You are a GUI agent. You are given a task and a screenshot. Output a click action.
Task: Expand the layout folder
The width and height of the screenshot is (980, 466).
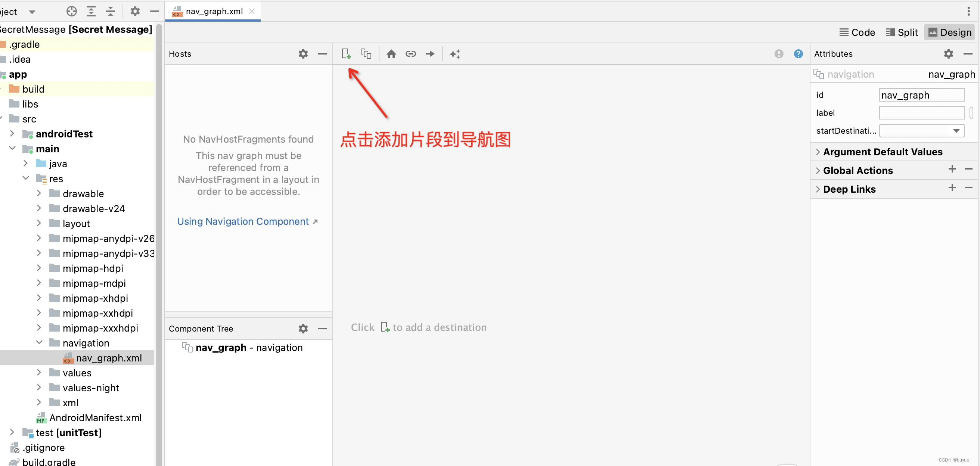[39, 223]
